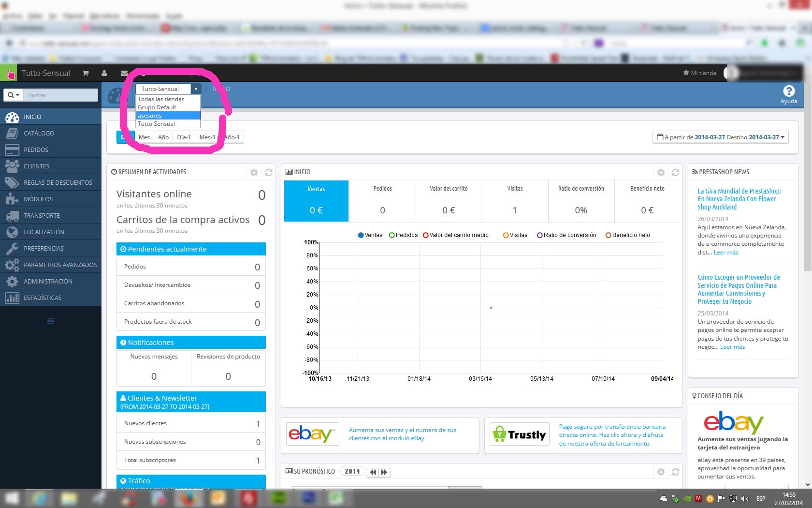Open the shopping cart icon in header
This screenshot has height=508, width=812.
pyautogui.click(x=86, y=73)
